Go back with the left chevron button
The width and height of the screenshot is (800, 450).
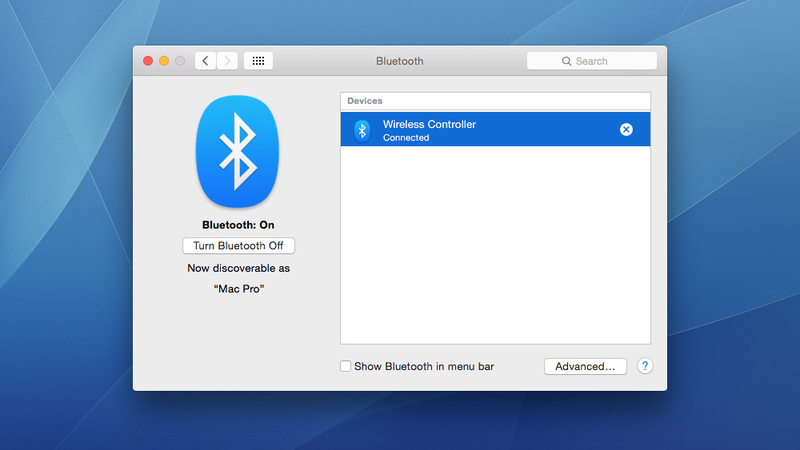click(x=205, y=61)
